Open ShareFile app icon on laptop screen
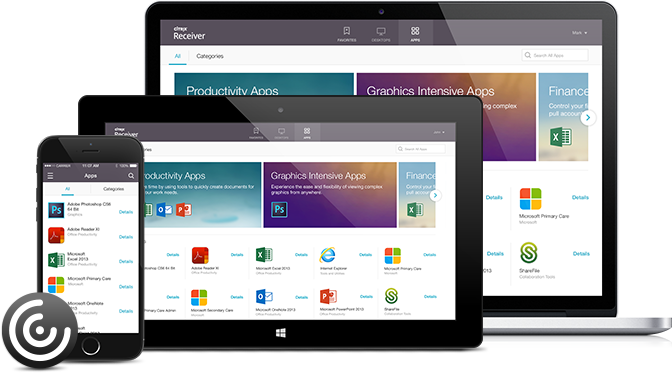The height and width of the screenshot is (373, 672). click(528, 253)
